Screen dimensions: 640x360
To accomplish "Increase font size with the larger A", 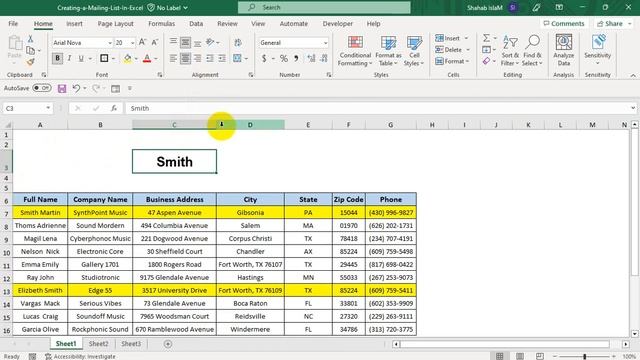I will pyautogui.click(x=142, y=42).
